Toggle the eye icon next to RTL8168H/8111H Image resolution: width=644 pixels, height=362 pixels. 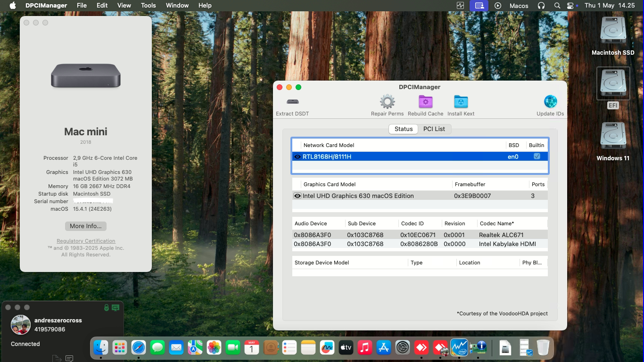297,156
